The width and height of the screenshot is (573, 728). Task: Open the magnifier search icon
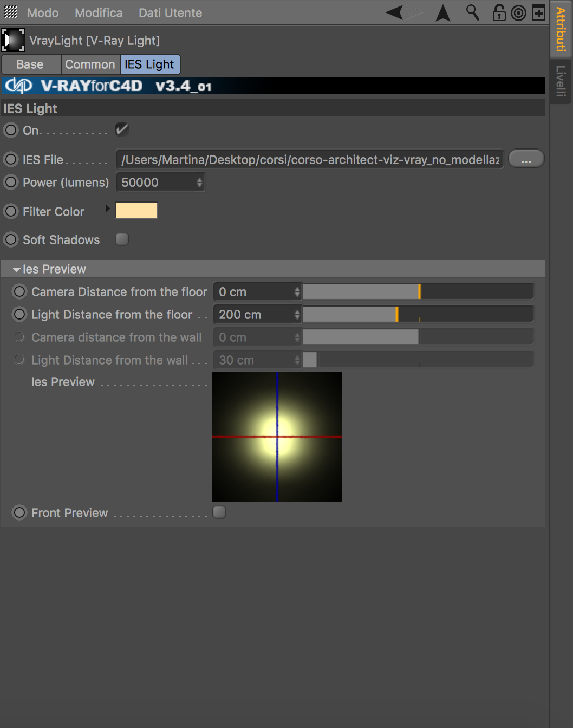472,12
